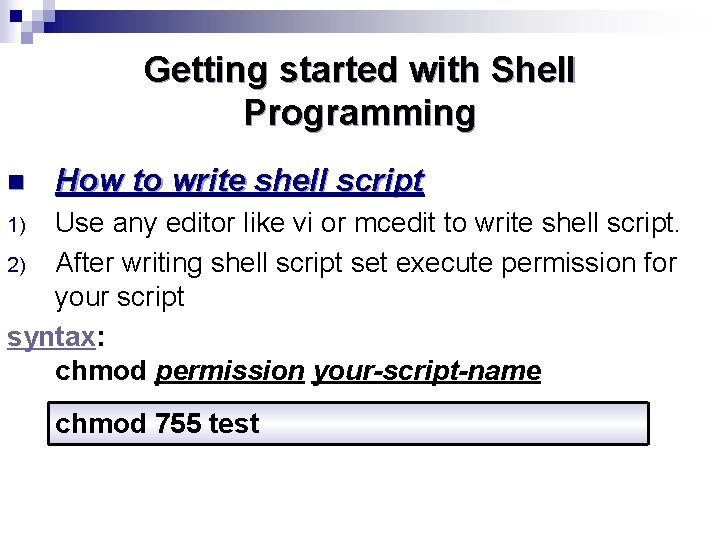Image resolution: width=720 pixels, height=540 pixels.
Task: Click the underlined text 'your-script-name'
Action: pyautogui.click(x=427, y=372)
